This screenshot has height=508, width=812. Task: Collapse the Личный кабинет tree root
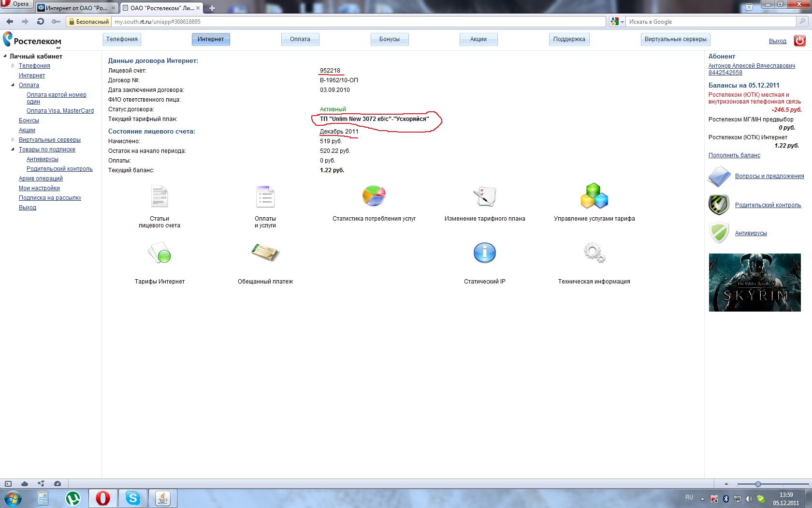tap(5, 56)
